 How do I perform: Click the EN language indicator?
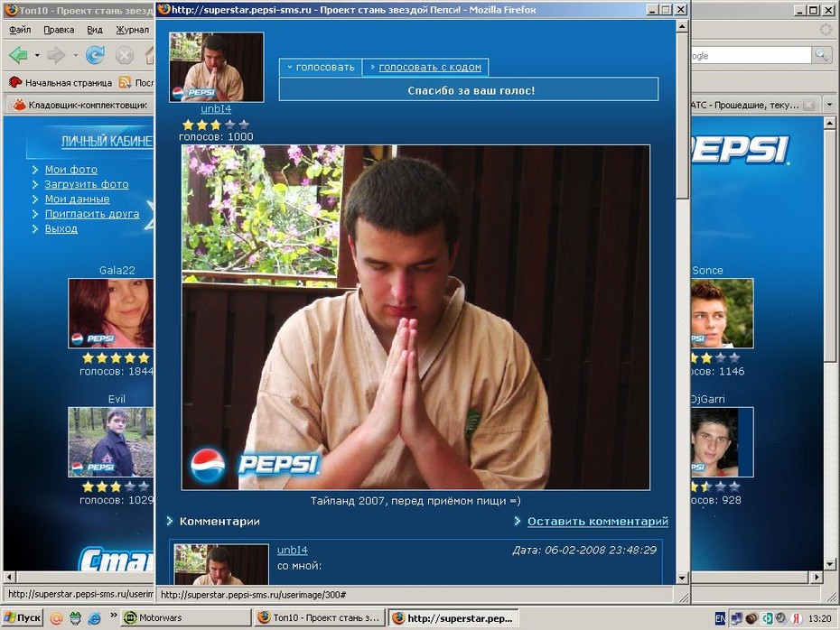(720, 618)
